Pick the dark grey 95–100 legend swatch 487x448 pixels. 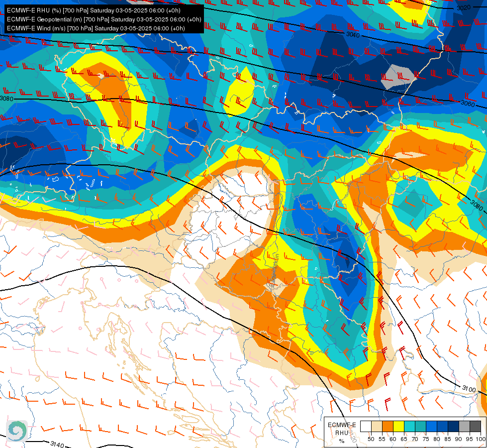coord(475,427)
